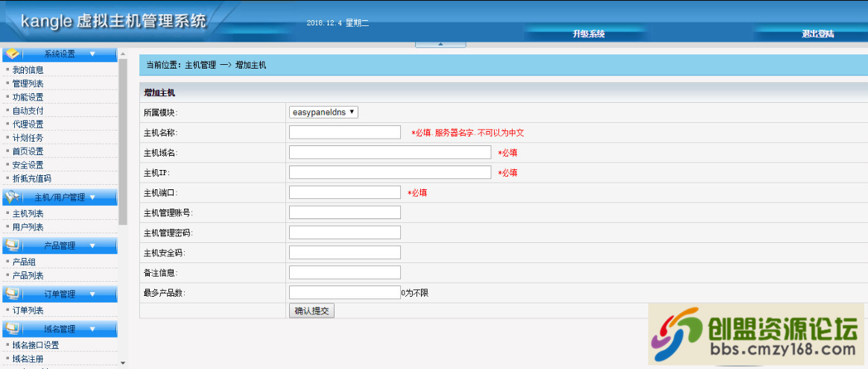Click the 订单管理 section computer icon
Image resolution: width=868 pixels, height=369 pixels.
coord(13,294)
